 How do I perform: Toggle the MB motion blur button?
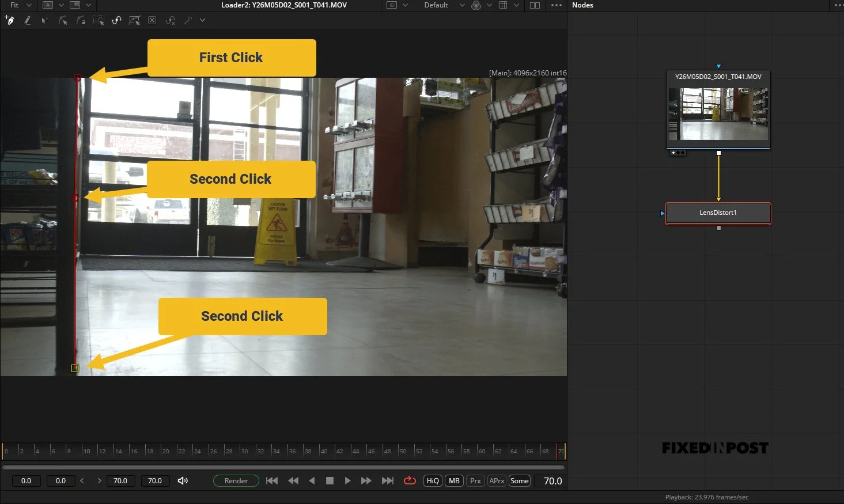tap(455, 480)
